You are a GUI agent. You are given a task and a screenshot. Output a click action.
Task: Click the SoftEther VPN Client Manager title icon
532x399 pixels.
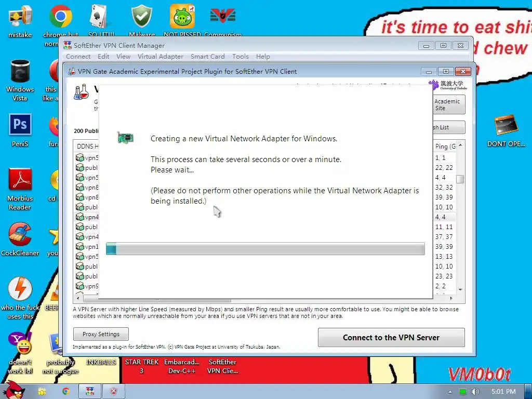[x=68, y=45]
